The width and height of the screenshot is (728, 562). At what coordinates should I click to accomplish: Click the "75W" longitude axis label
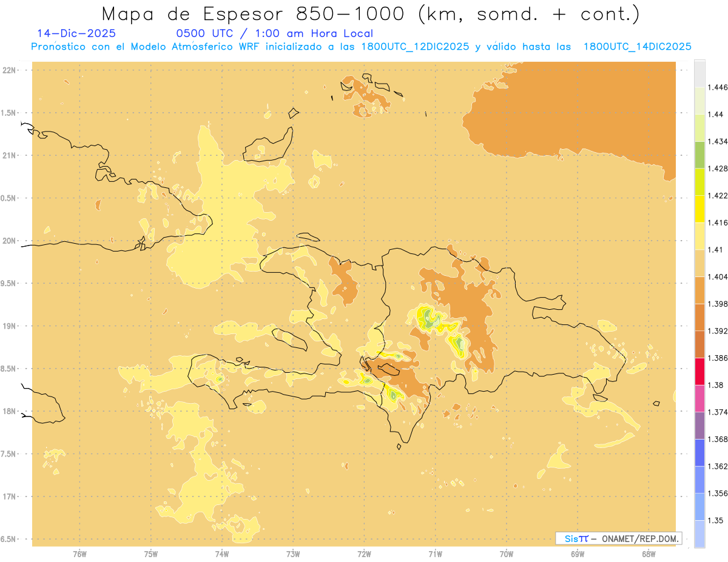(151, 554)
